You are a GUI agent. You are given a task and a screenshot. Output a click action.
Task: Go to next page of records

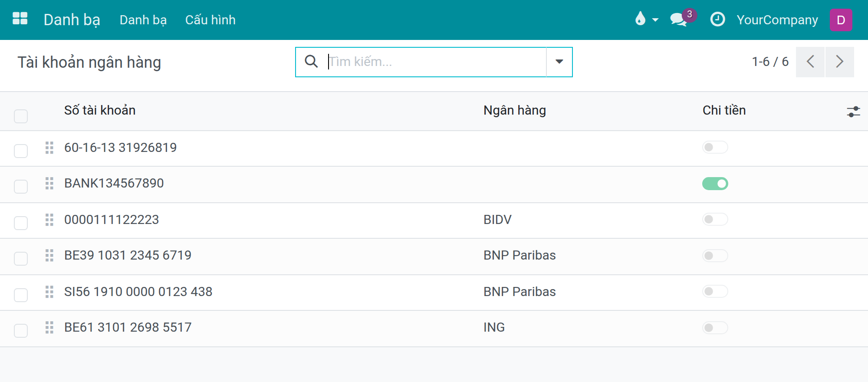click(840, 62)
